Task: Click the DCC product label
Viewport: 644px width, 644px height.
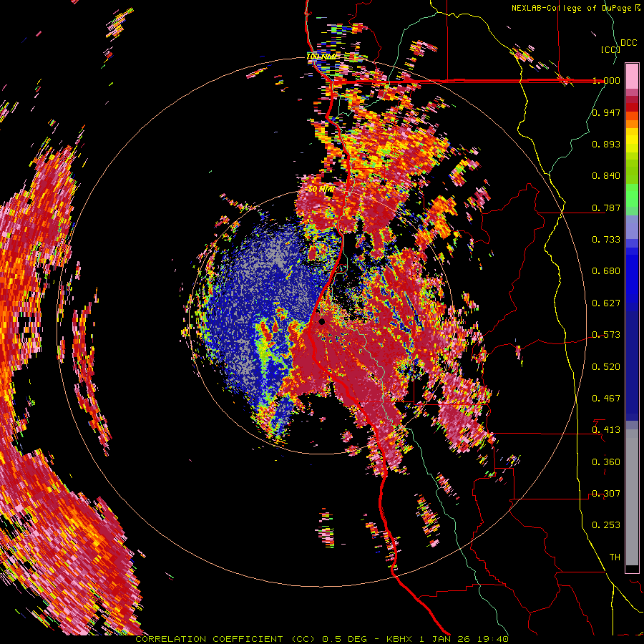Action: (629, 43)
